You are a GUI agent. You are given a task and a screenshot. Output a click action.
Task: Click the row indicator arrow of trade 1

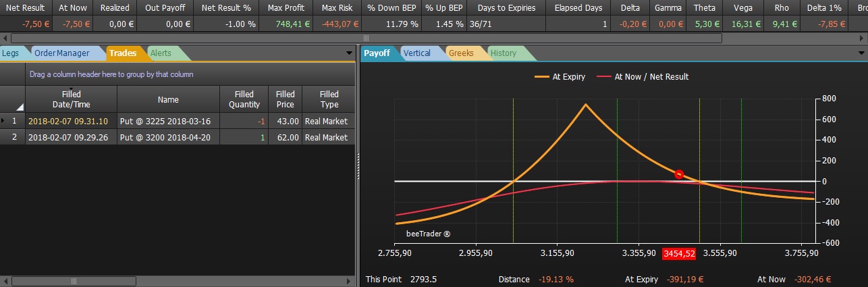coord(3,122)
